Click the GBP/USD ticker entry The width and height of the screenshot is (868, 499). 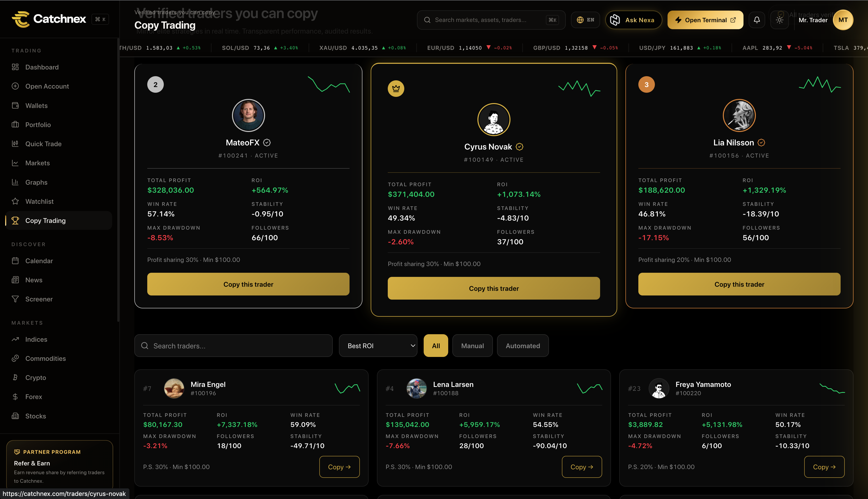click(575, 48)
